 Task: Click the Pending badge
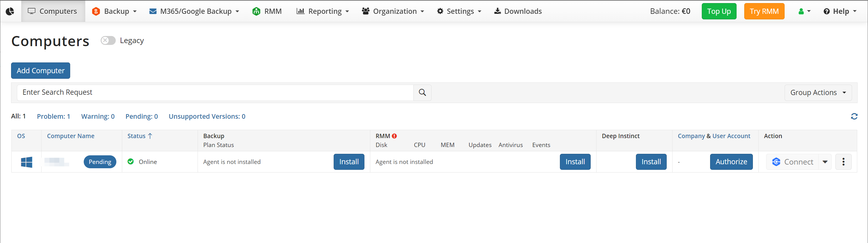pos(100,162)
